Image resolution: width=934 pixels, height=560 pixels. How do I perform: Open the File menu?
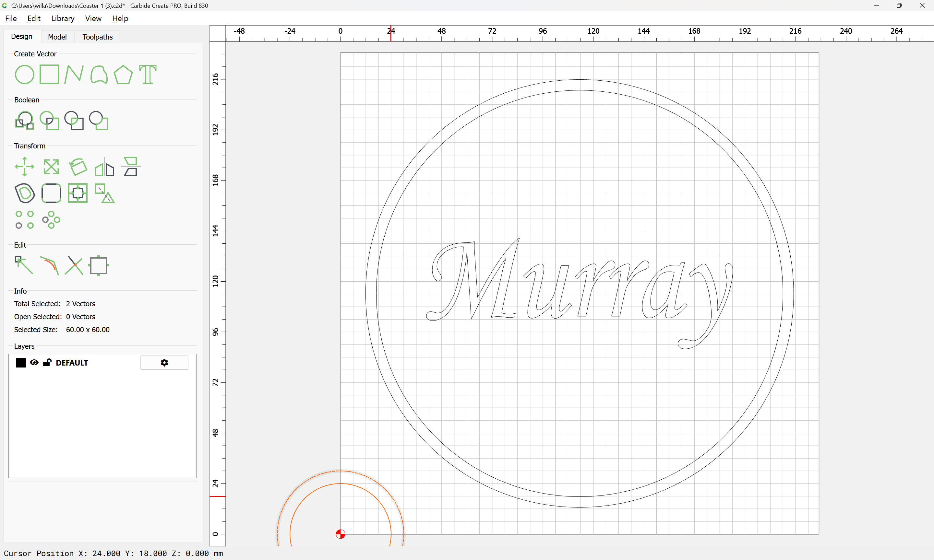point(11,18)
